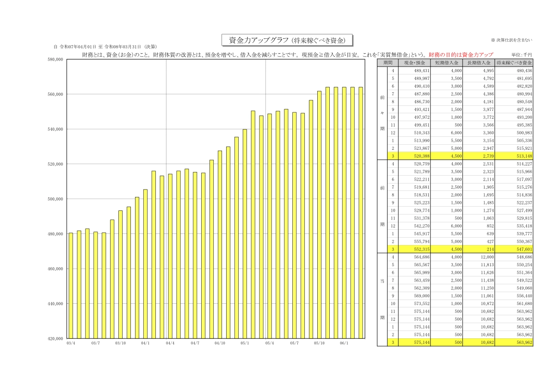Click the 期間 header cell
This screenshot has width=555, height=392.
click(388, 62)
